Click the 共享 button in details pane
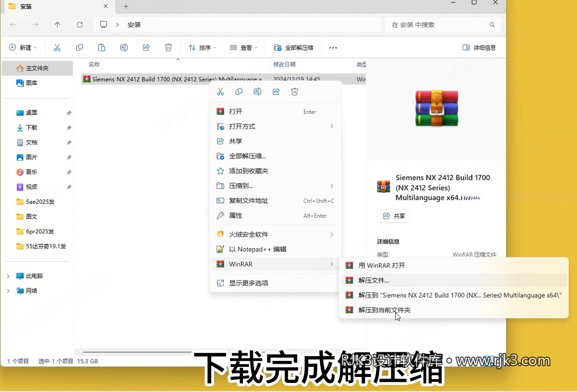577x392 pixels. click(x=394, y=216)
